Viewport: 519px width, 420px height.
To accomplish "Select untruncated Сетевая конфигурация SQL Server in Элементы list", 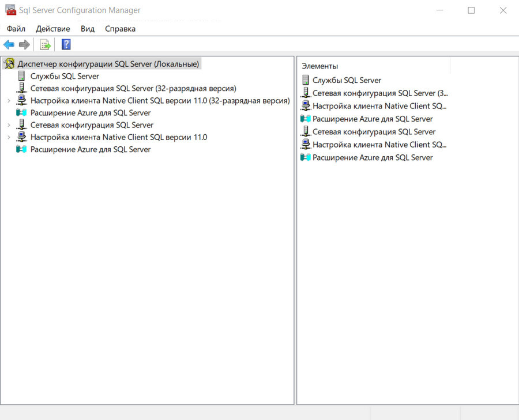I will [374, 131].
